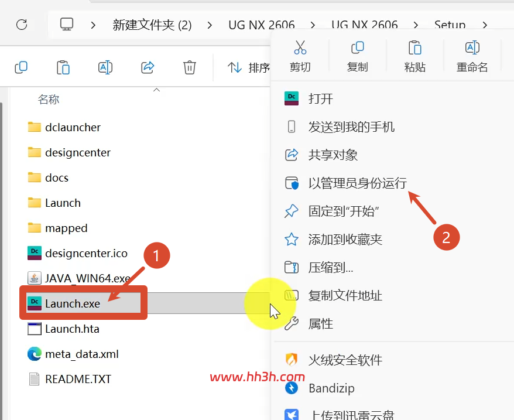Click toolbar Rename icon
514x420 pixels.
pyautogui.click(x=105, y=67)
